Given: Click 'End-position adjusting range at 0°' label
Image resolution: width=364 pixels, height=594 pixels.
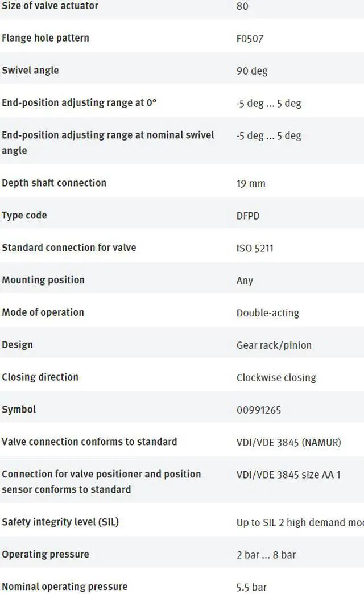Looking at the screenshot, I should 79,102.
